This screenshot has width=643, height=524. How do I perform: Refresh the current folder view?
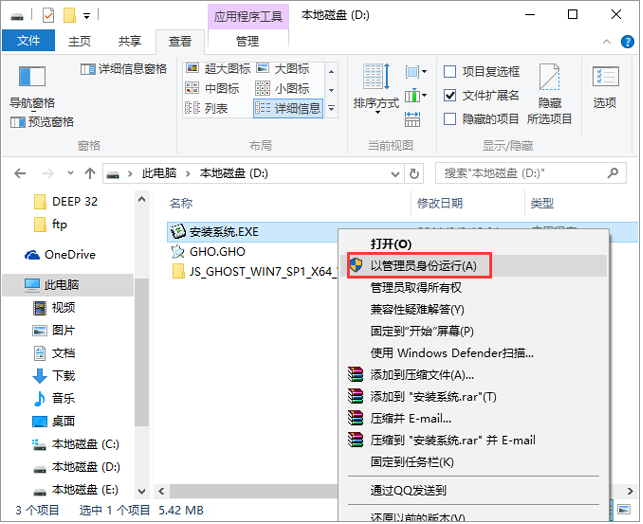[414, 174]
